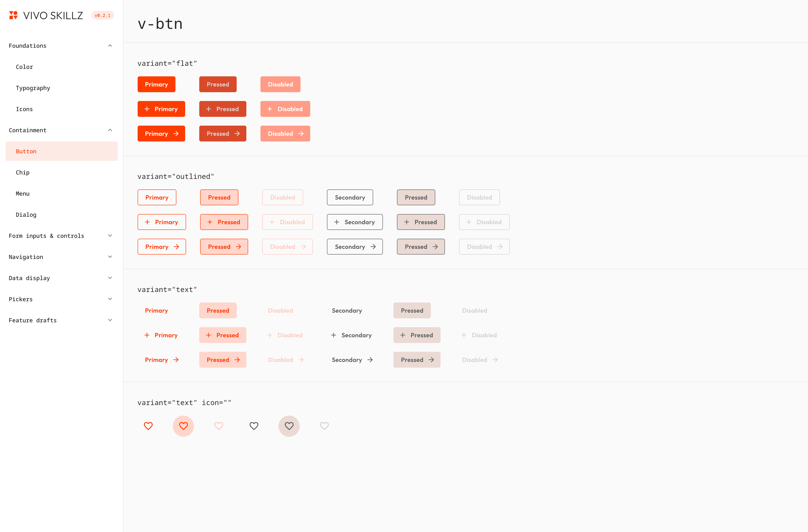Navigate to the Menu page
The image size is (808, 532).
click(61, 193)
